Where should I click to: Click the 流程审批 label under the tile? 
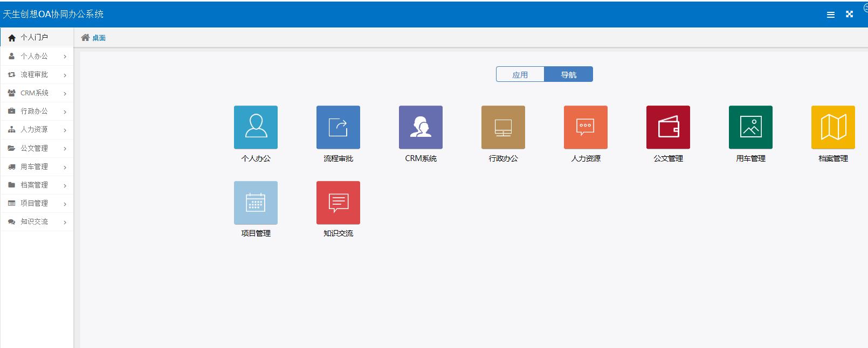coord(338,158)
